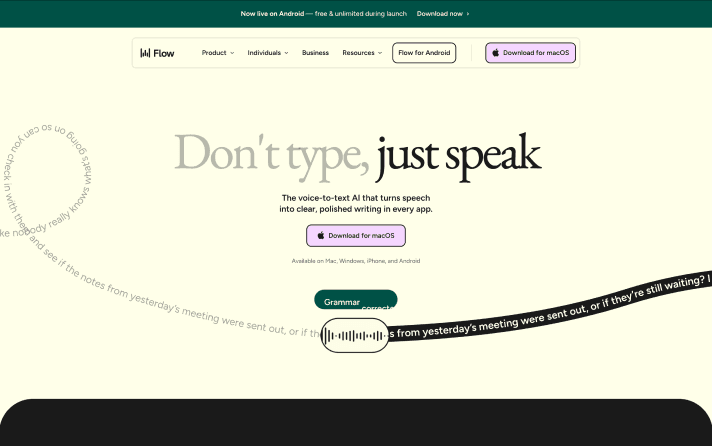Click the Flow for Android button

(x=424, y=53)
